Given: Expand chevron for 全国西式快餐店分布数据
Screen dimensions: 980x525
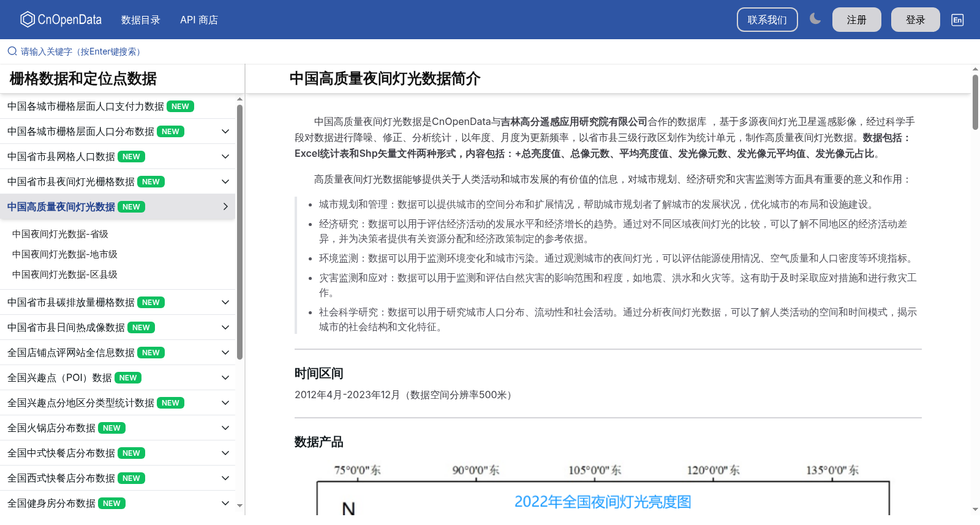Looking at the screenshot, I should (225, 478).
